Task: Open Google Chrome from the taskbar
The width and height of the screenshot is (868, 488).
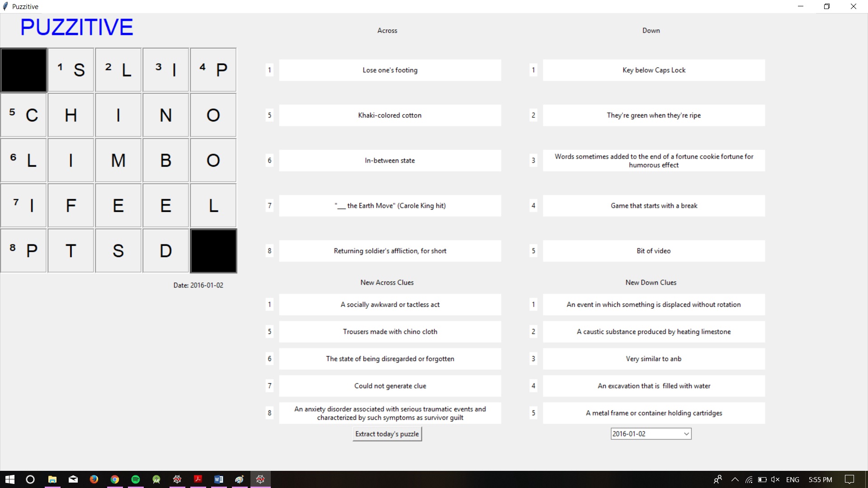Action: [115, 479]
